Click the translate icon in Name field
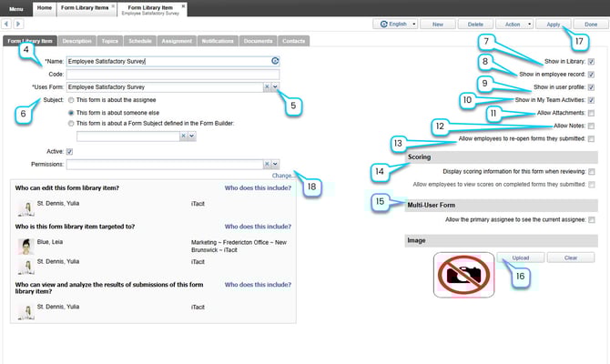The width and height of the screenshot is (610, 364). [274, 61]
